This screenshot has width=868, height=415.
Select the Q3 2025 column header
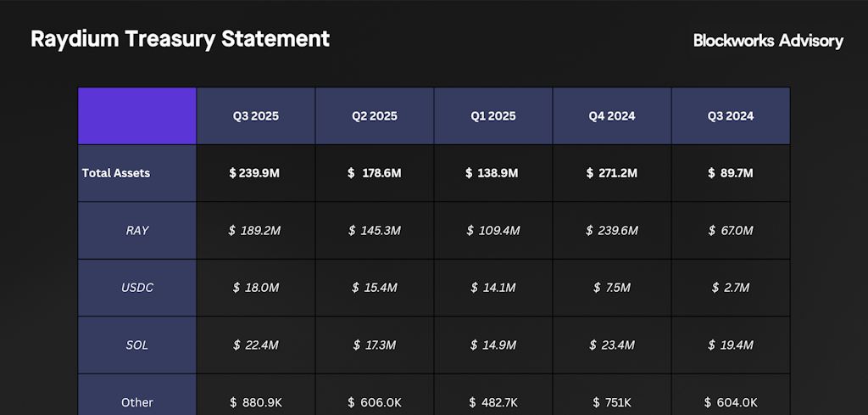(x=256, y=116)
